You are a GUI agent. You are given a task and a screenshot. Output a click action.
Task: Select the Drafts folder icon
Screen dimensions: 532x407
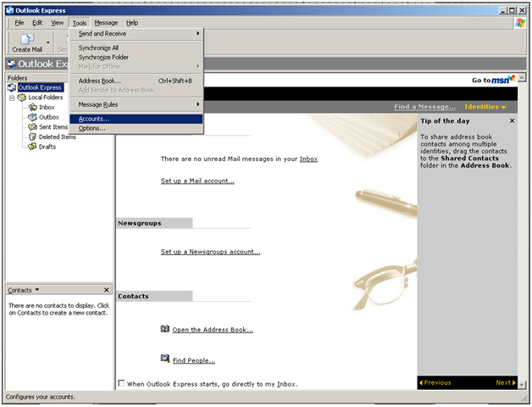point(32,147)
